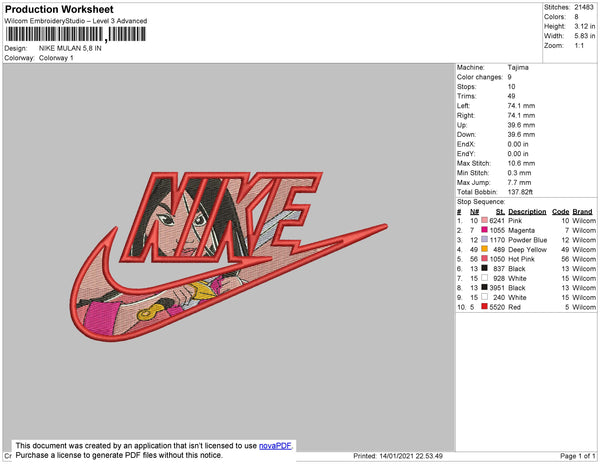Click the 'Page 1 of 1' footer text

click(578, 456)
